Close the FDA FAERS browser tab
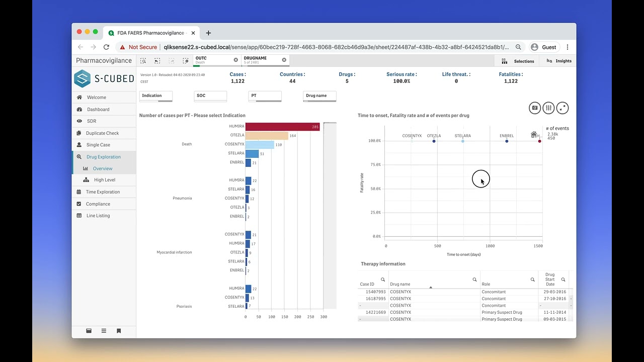This screenshot has width=644, height=362. click(x=193, y=33)
